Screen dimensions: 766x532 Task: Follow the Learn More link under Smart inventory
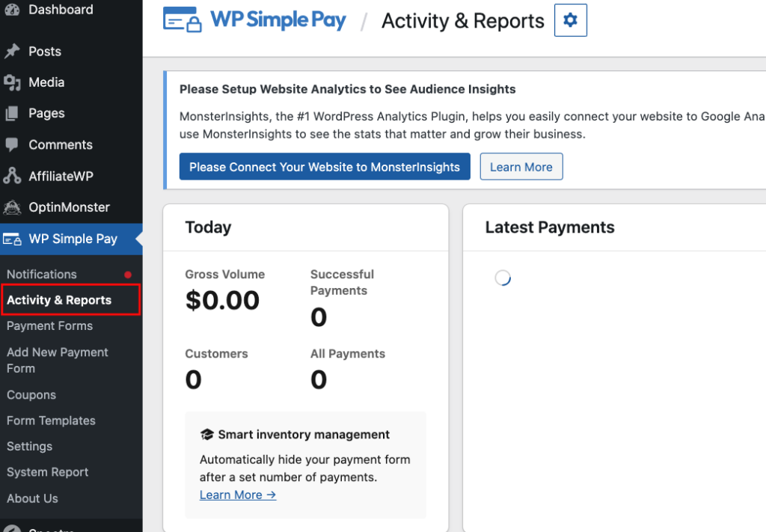coord(238,495)
